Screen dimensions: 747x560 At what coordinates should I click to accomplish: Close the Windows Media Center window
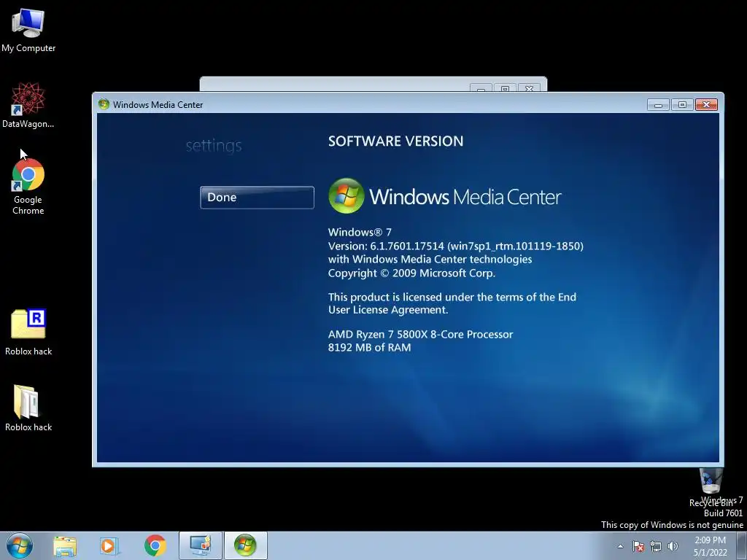pyautogui.click(x=706, y=104)
